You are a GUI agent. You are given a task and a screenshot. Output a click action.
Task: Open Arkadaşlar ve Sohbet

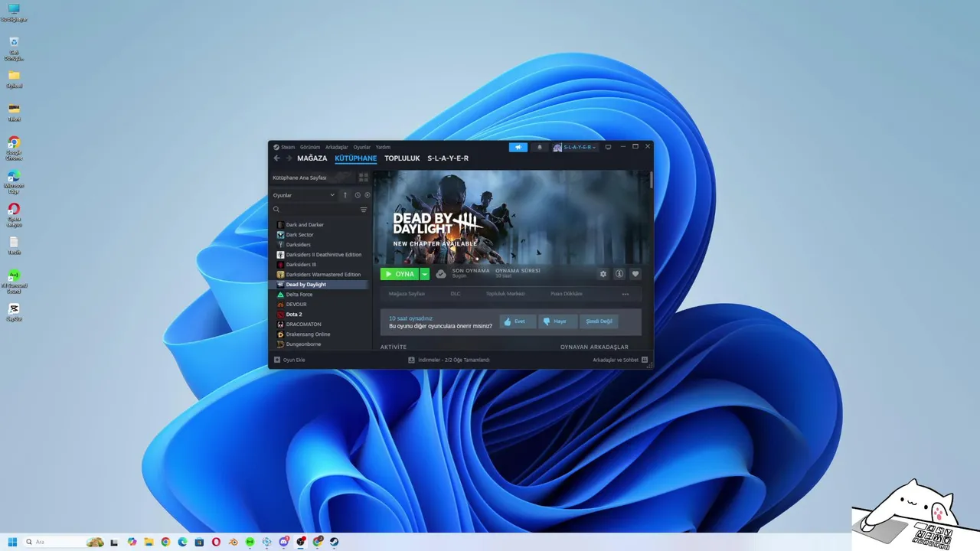(x=620, y=360)
